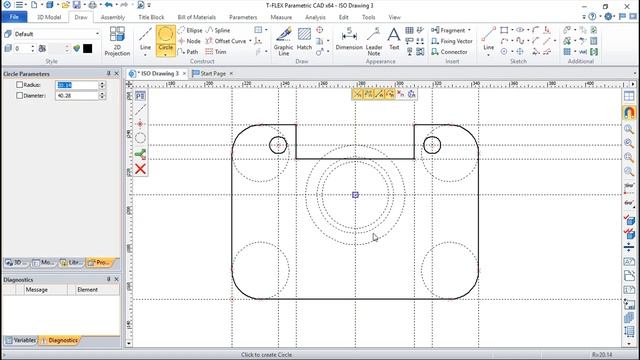Select the Spline tool
The image size is (640, 360).
coord(218,30)
